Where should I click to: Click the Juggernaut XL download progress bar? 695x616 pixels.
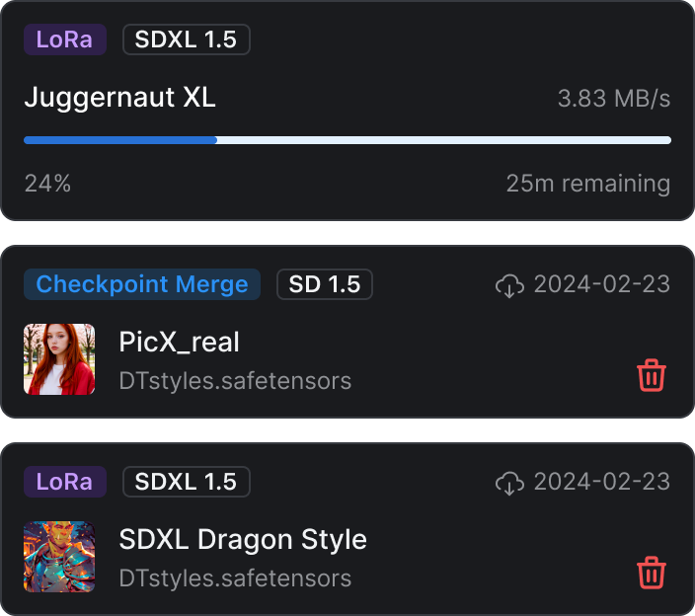click(x=347, y=140)
